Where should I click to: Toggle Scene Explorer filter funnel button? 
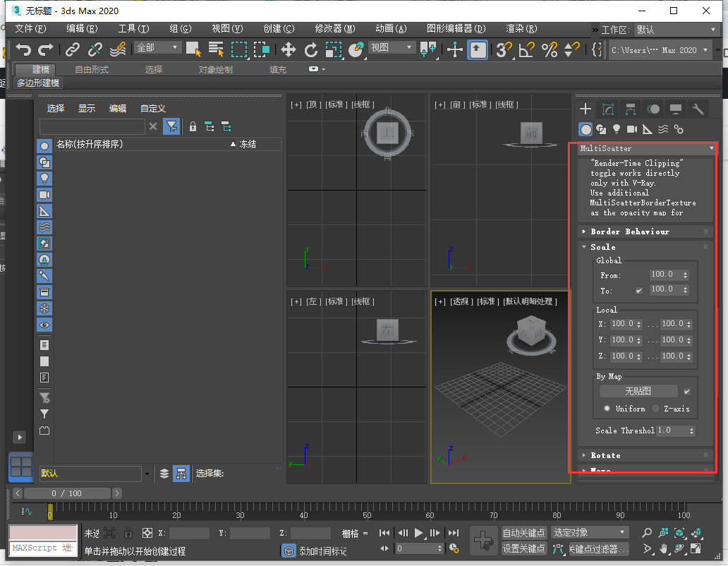(x=171, y=126)
